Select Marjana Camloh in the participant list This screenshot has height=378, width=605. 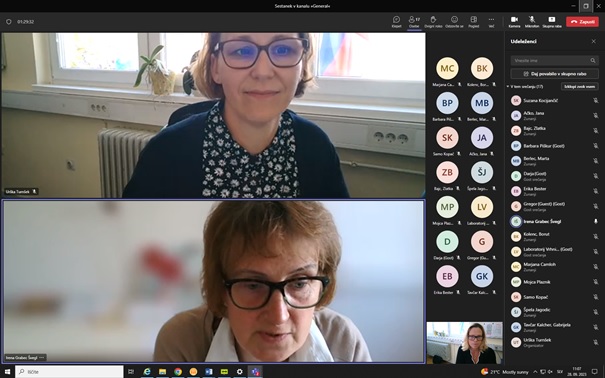(x=554, y=267)
